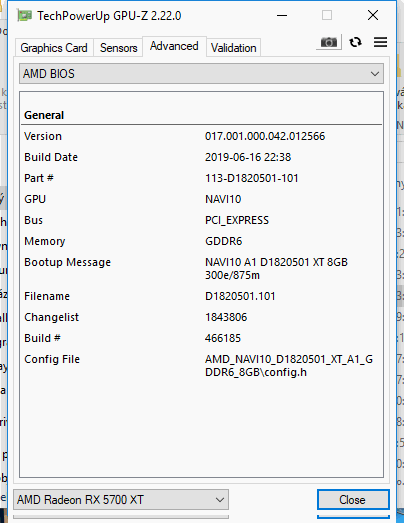Image resolution: width=404 pixels, height=523 pixels.
Task: Click the Build Date value 2019-06-16 22:38
Action: [248, 157]
